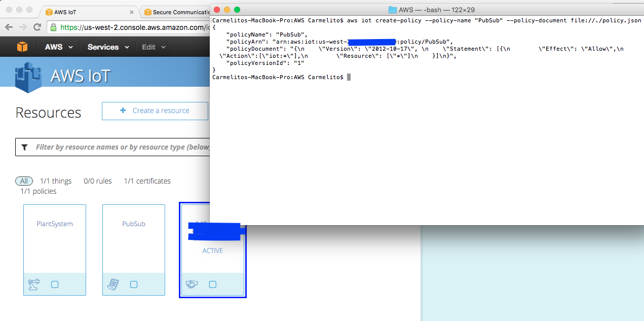Click the robot arm thing icon on PlantSystem
This screenshot has width=644, height=321.
tap(34, 284)
